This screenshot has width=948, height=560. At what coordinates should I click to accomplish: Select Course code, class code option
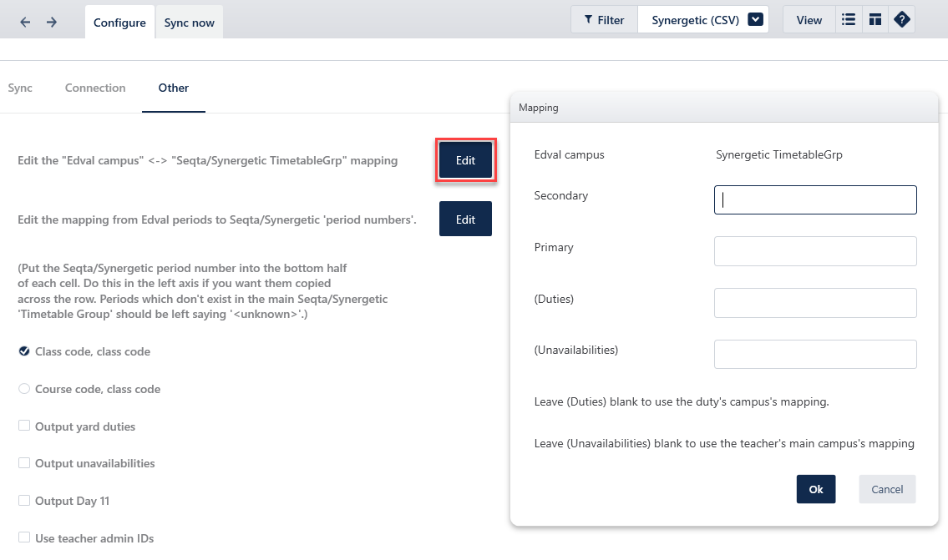[x=24, y=388]
